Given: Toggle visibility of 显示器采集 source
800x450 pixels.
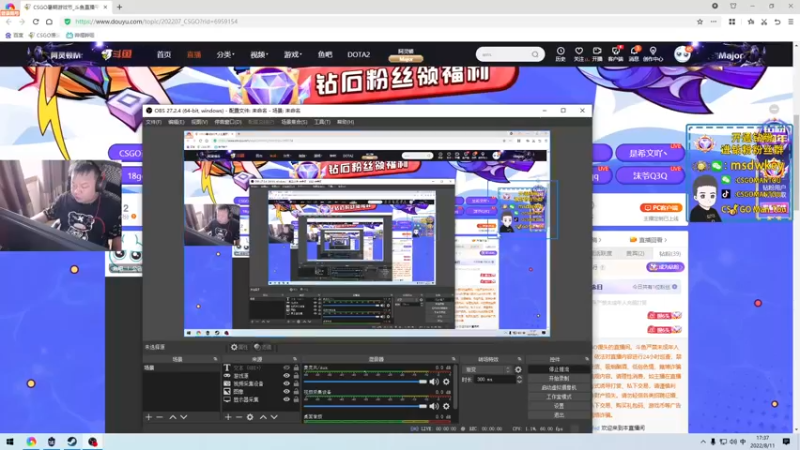Looking at the screenshot, I should click(x=286, y=399).
